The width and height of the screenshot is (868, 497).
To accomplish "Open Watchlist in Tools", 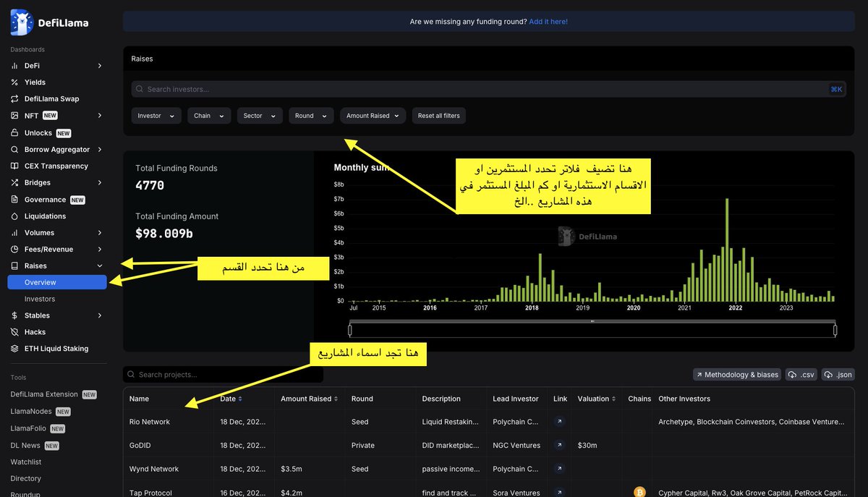I will 25,462.
